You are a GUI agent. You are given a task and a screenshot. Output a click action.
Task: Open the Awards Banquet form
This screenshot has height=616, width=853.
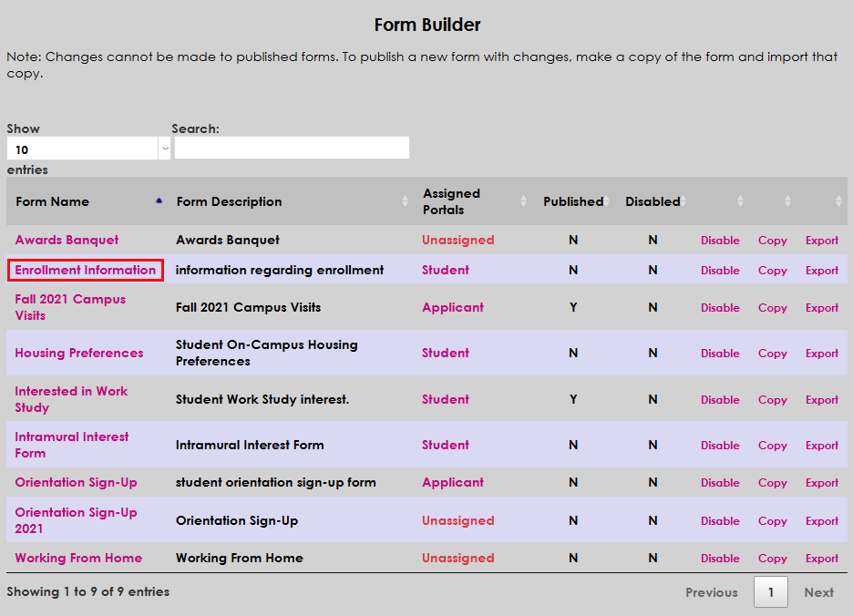67,239
